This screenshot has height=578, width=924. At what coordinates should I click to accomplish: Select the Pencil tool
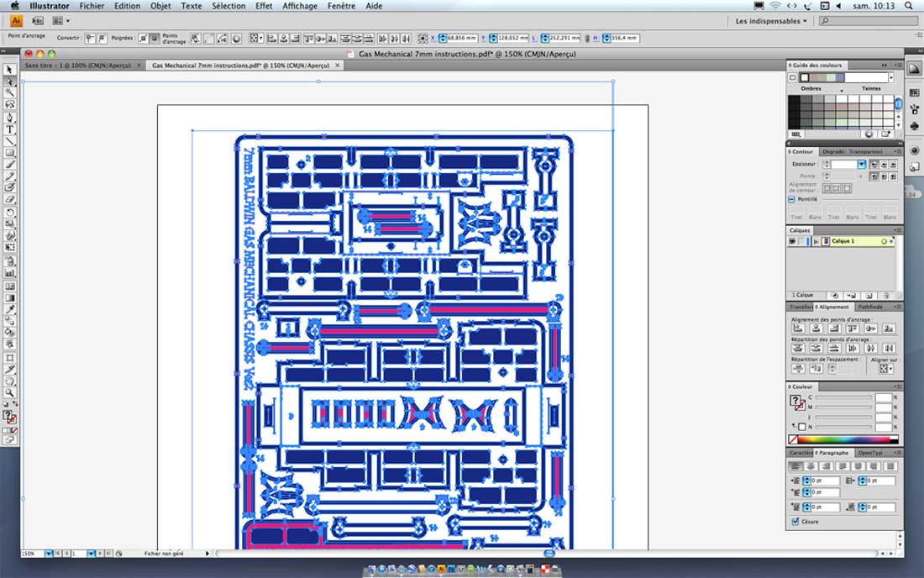[x=9, y=176]
